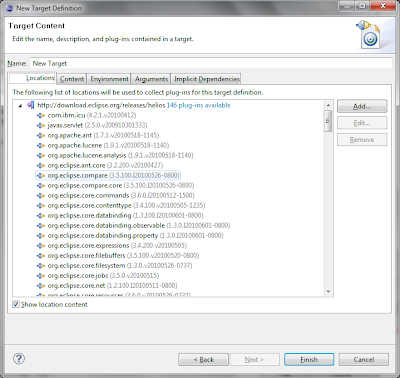The width and height of the screenshot is (400, 378).
Task: Click the locations list scrollbar thumb
Action: click(328, 121)
